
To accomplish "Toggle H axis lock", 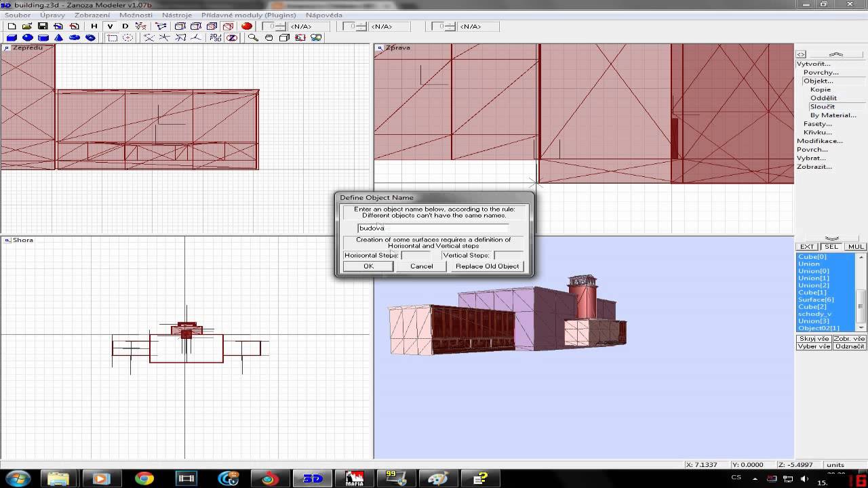I will (94, 26).
